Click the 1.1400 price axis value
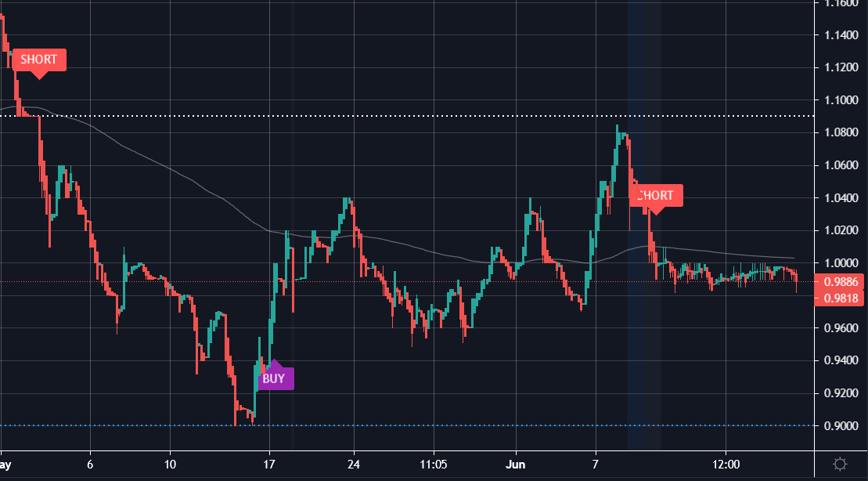 click(841, 35)
